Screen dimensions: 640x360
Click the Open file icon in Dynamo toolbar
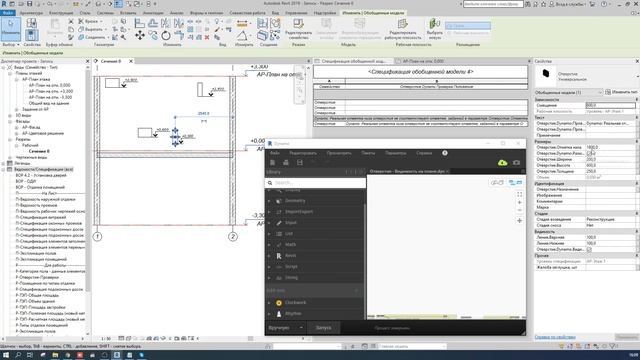click(286, 162)
